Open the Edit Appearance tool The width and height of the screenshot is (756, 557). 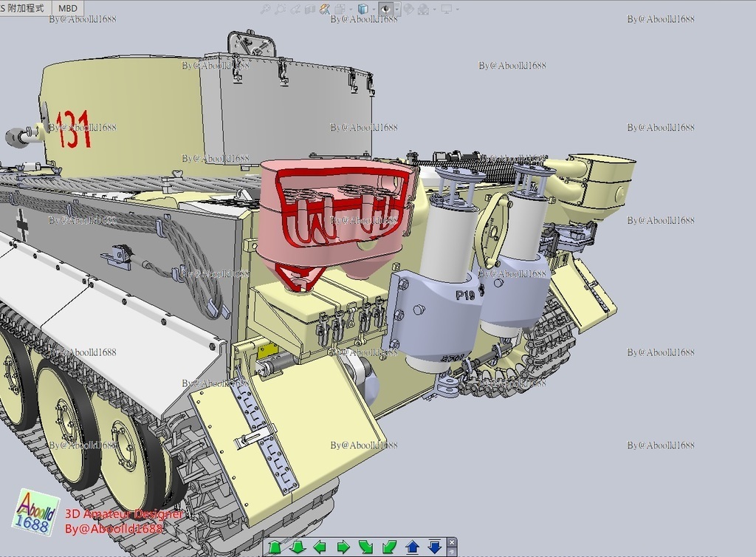click(409, 9)
